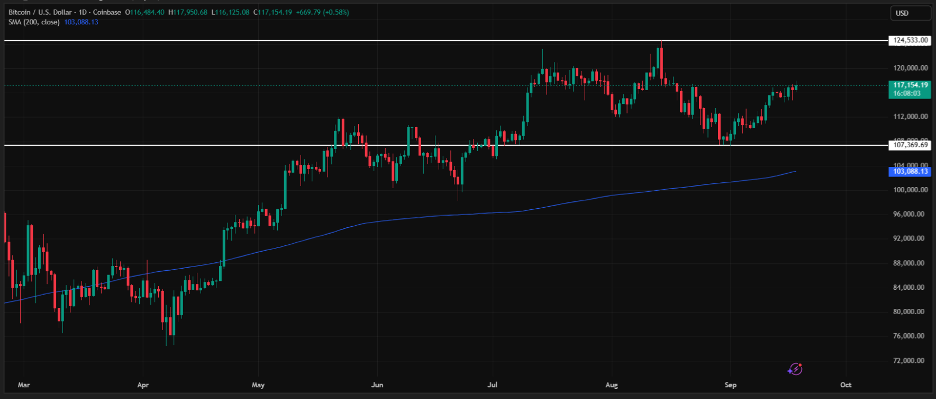Viewport: 936px width, 400px height.
Task: Click the 124,533.00 horizontal line price label
Action: coord(909,40)
